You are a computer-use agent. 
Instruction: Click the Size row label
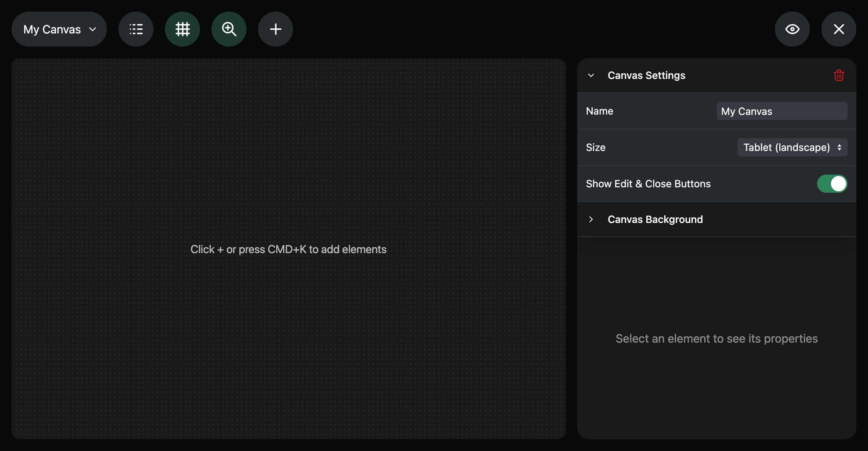[596, 147]
